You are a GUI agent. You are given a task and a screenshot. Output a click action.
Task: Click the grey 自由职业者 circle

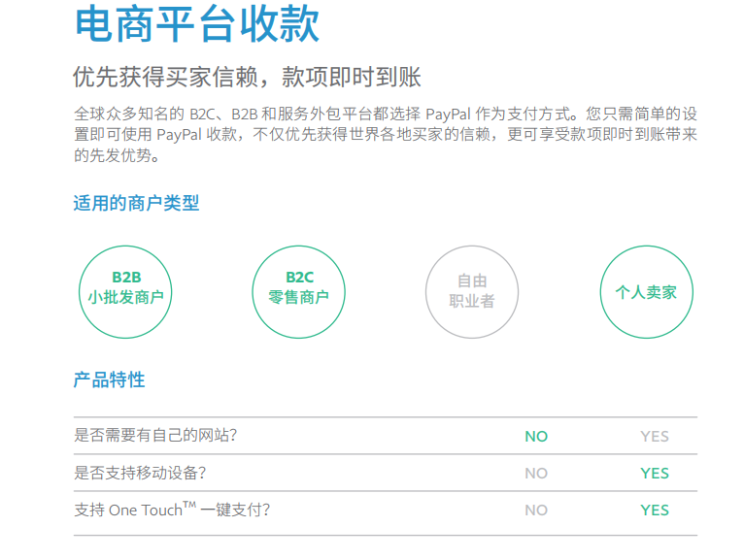(x=472, y=291)
